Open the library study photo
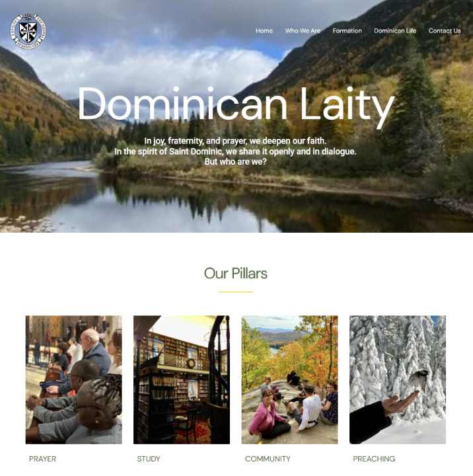This screenshot has height=476, width=473. click(x=182, y=379)
